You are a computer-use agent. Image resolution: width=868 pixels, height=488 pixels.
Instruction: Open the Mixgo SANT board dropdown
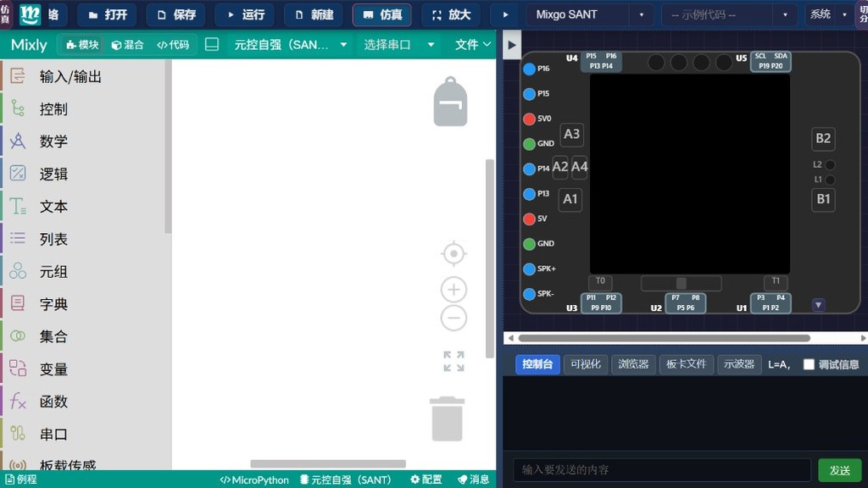[x=589, y=15]
